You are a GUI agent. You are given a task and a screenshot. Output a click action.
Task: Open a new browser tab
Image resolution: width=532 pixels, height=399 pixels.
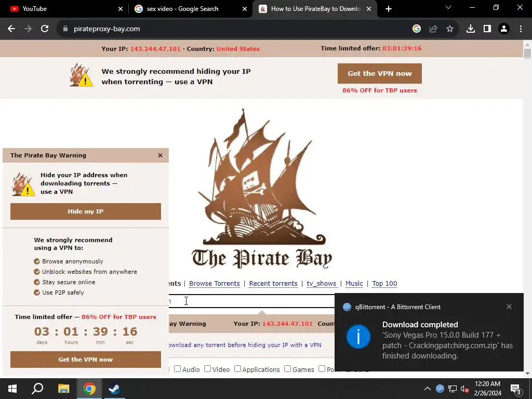tap(389, 9)
